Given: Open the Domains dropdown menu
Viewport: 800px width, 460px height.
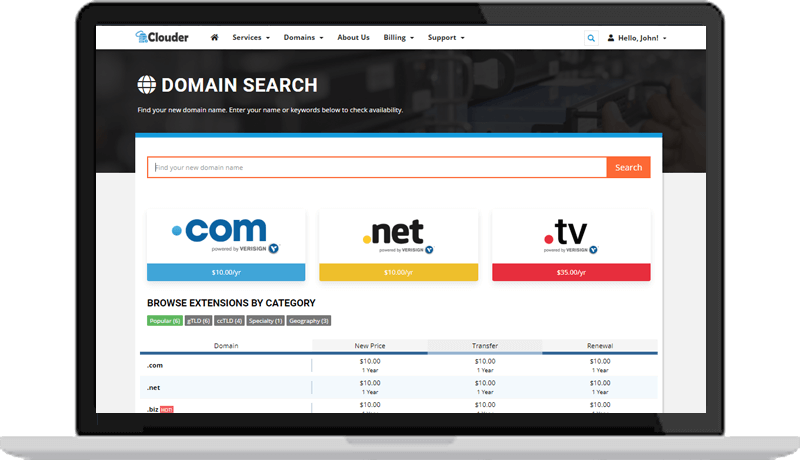Looking at the screenshot, I should point(303,37).
